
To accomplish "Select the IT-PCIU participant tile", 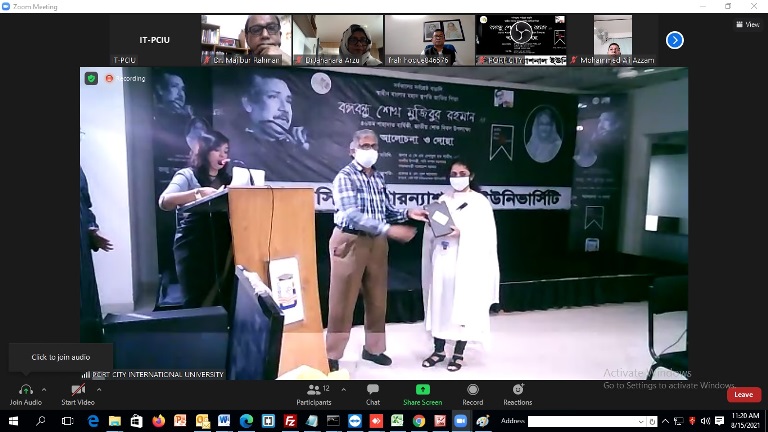I will click(155, 40).
